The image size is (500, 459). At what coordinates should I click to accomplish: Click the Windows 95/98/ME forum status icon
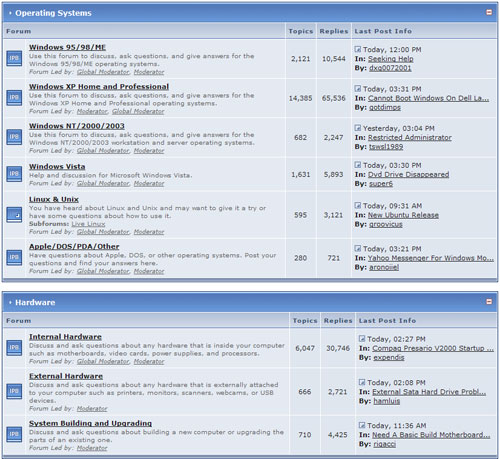(14, 58)
